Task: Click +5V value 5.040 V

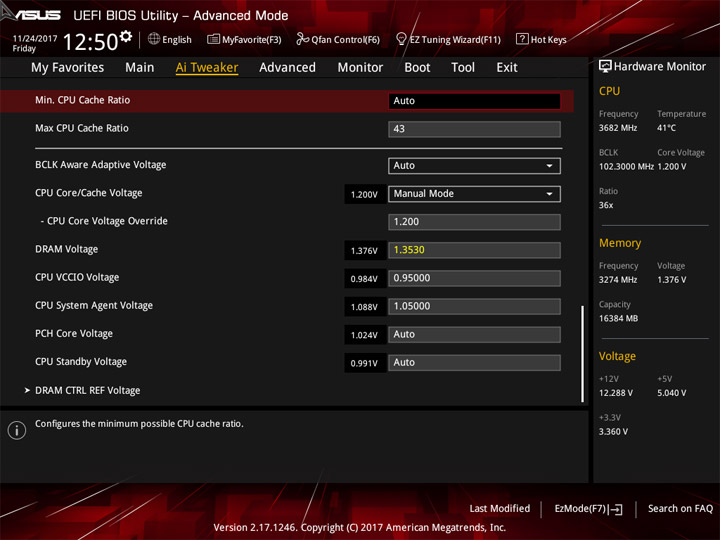Action: [672, 393]
